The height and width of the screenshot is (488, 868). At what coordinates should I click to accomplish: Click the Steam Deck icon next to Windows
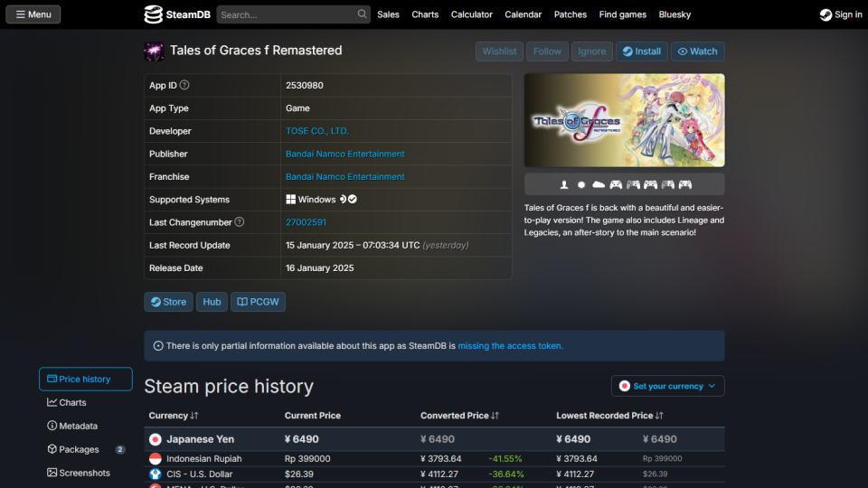(343, 199)
